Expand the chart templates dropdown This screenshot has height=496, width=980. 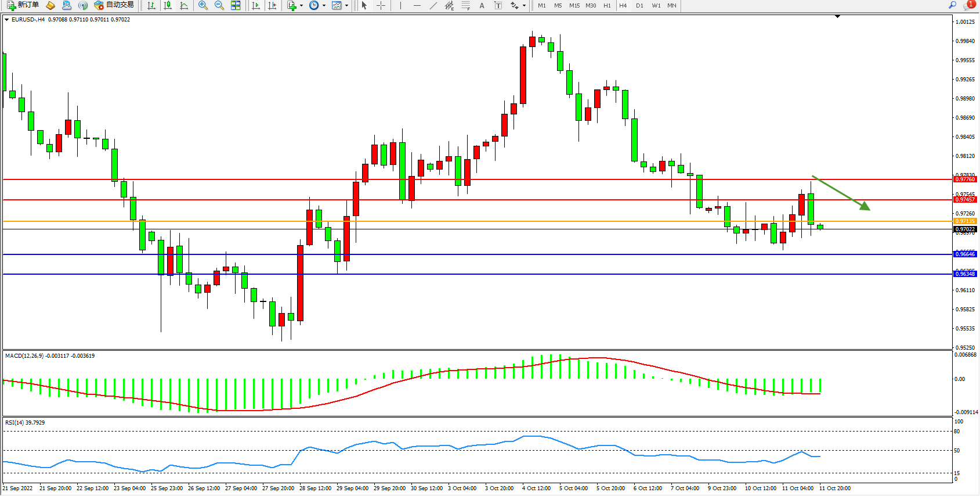[x=347, y=6]
